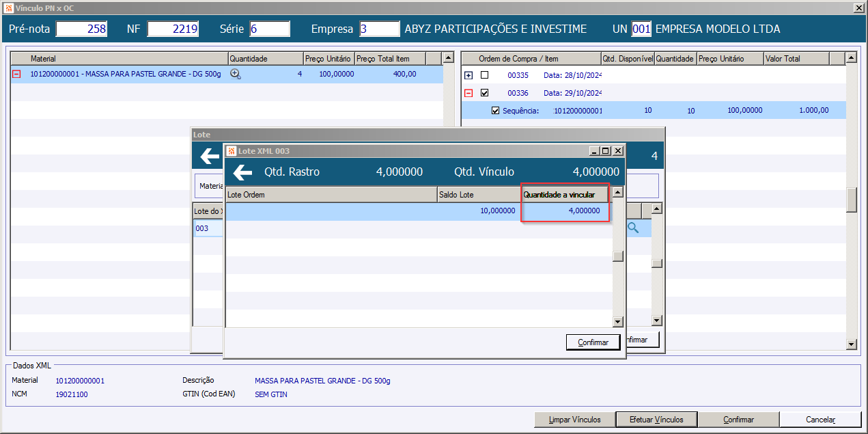
Task: Check the box for order 00335
Action: tap(485, 74)
